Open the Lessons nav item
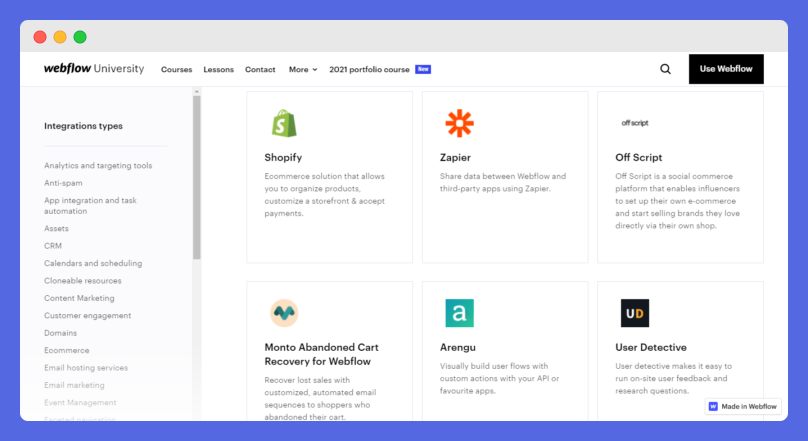Screen dimensions: 808x441 coord(218,70)
